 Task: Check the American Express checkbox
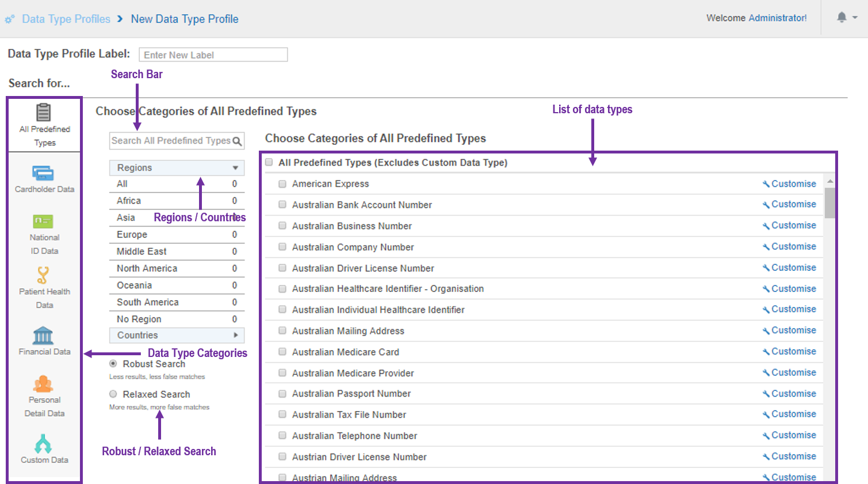point(282,184)
